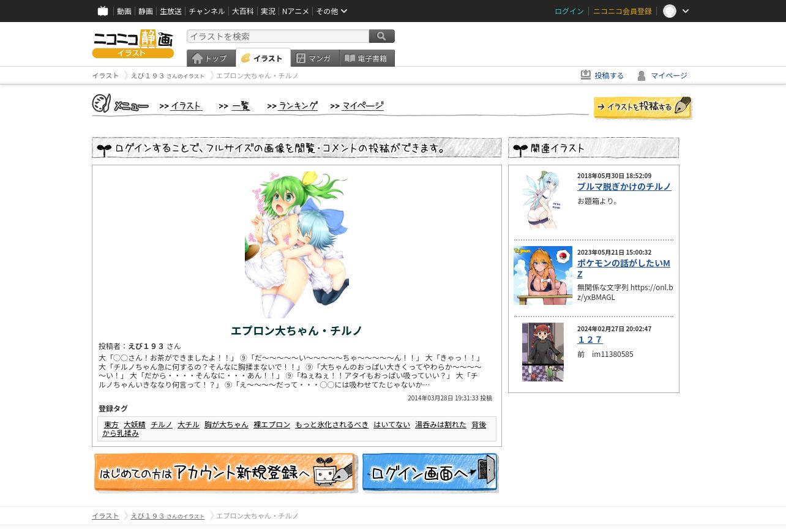The image size is (786, 532).
Task: Click the 湯呑みは割れた tag
Action: pos(441,424)
